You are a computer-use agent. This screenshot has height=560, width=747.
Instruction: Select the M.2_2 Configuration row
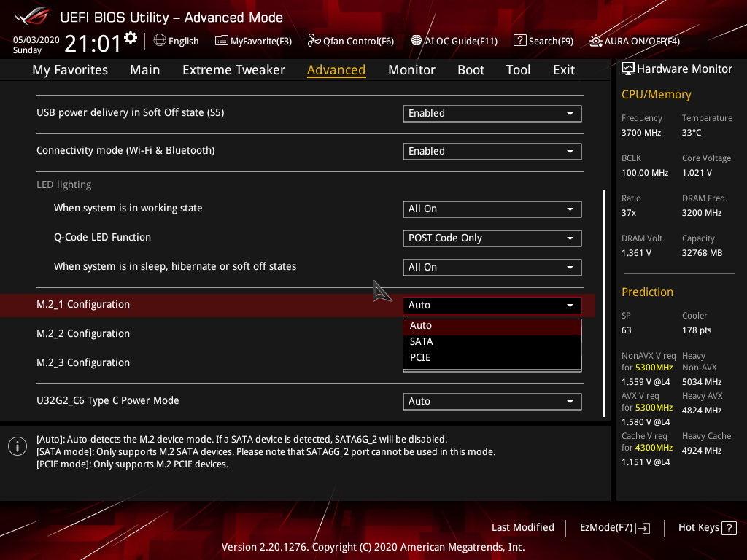coord(83,333)
